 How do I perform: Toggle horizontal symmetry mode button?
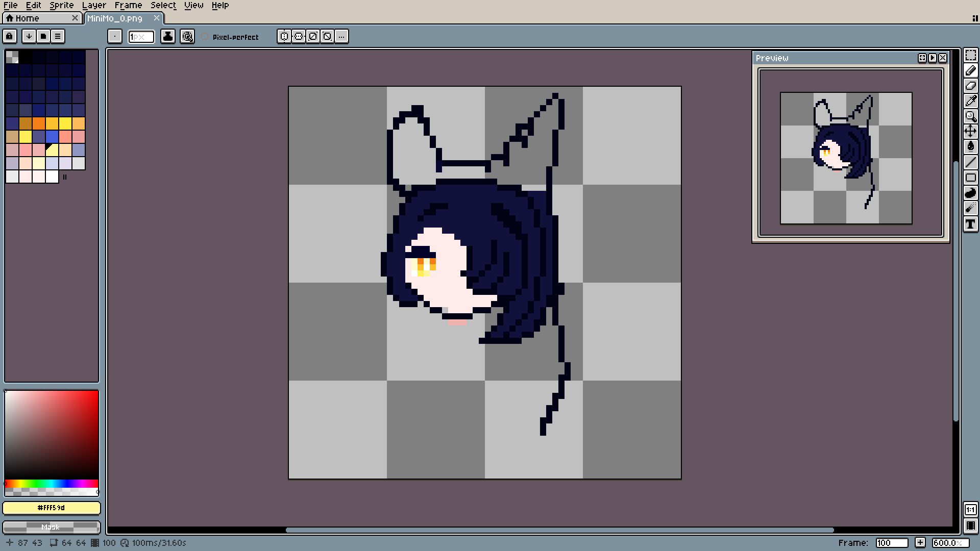coord(284,36)
